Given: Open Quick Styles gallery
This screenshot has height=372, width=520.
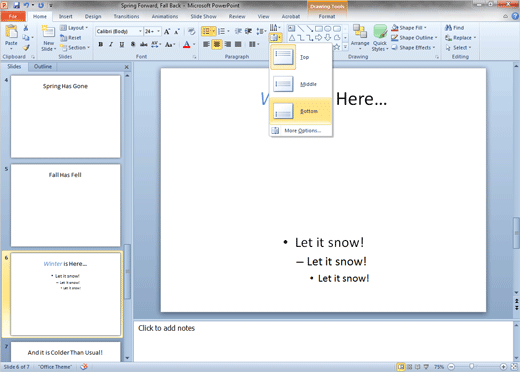Looking at the screenshot, I should pos(380,38).
